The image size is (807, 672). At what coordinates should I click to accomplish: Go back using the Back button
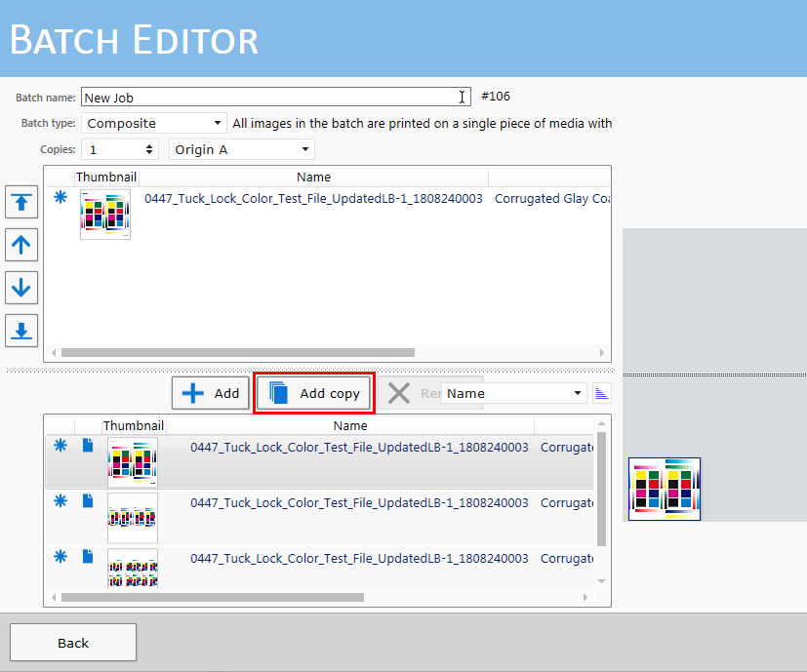(x=73, y=643)
